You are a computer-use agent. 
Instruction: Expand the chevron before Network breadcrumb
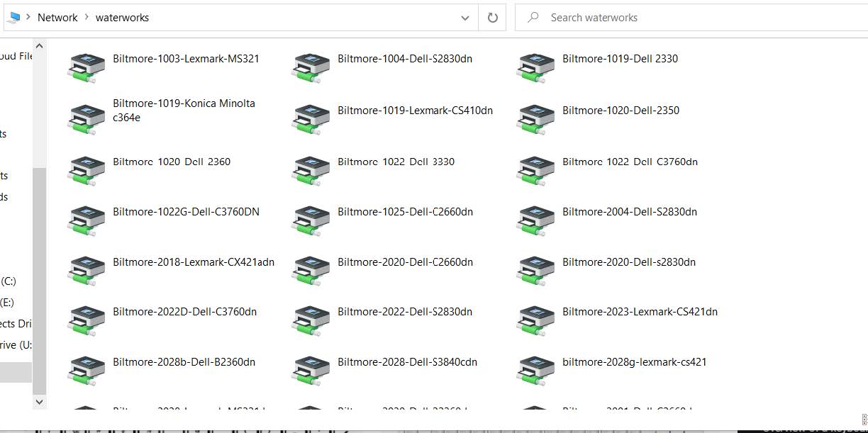[28, 18]
